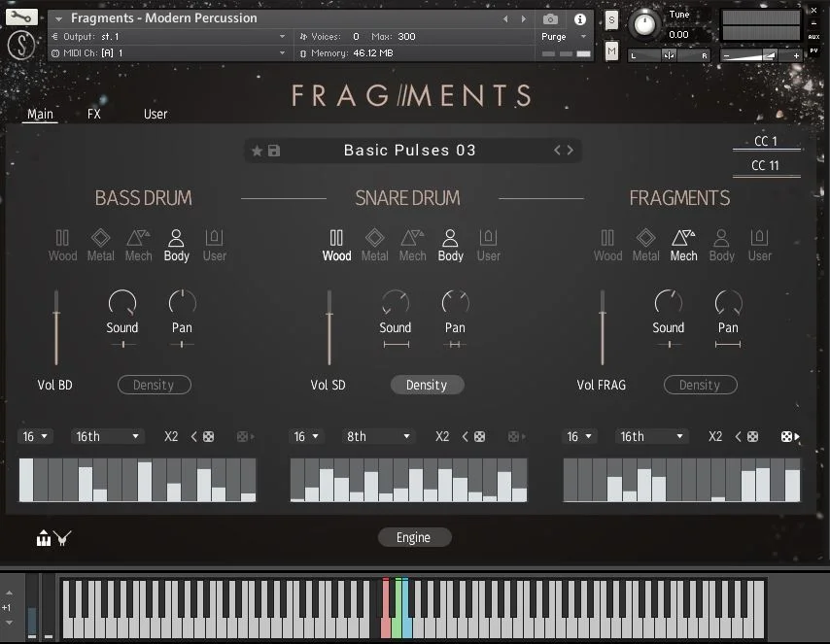Open Snare Drum step count dropdown
The height and width of the screenshot is (644, 830).
pyautogui.click(x=306, y=436)
